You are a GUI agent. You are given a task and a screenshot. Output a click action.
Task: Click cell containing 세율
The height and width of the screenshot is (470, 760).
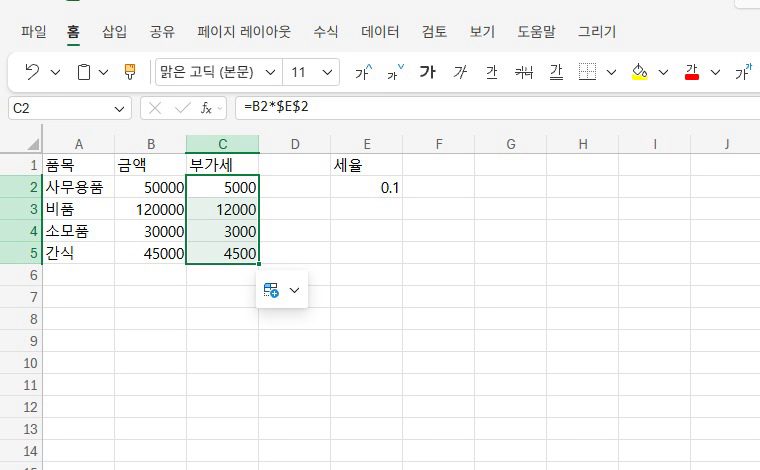367,165
